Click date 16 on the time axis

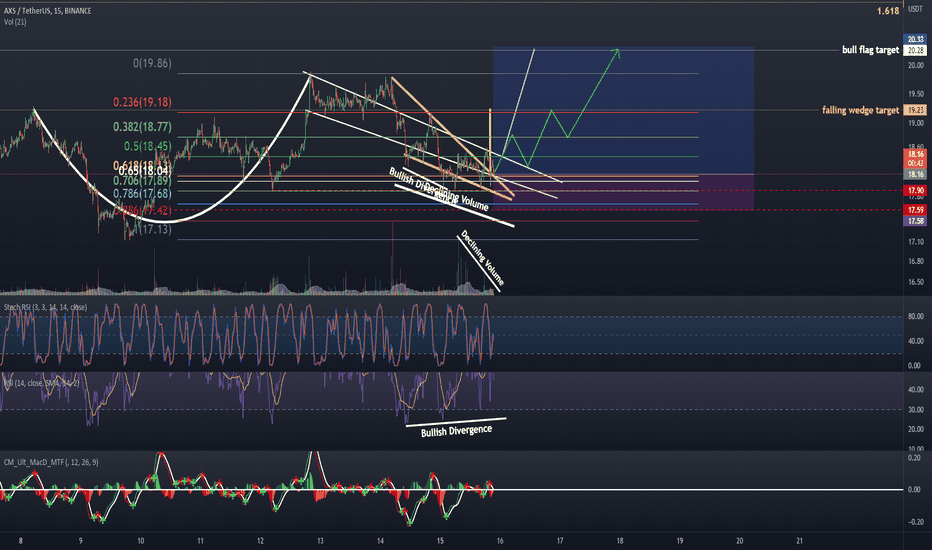click(500, 541)
